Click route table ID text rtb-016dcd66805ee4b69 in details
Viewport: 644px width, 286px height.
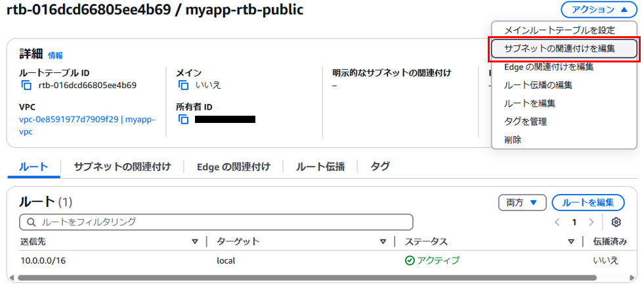(x=87, y=85)
